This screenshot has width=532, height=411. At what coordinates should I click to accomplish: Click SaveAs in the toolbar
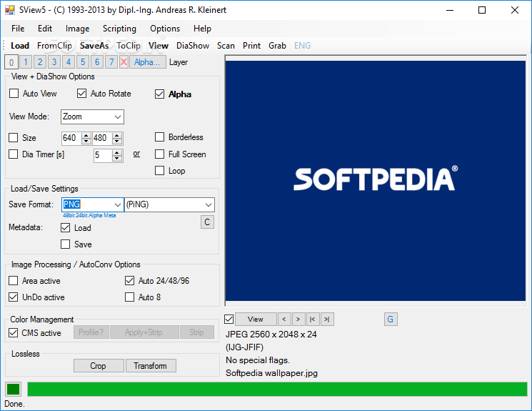[94, 46]
